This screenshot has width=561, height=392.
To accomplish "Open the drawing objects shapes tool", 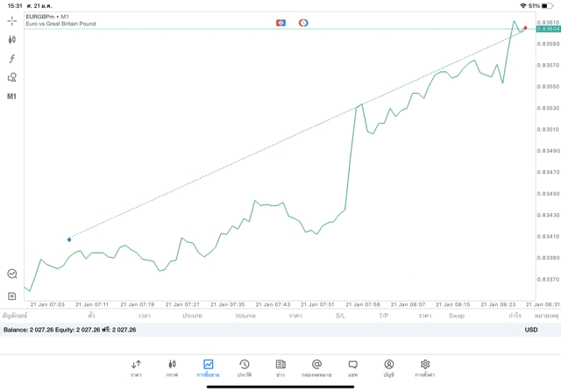I will (x=12, y=77).
